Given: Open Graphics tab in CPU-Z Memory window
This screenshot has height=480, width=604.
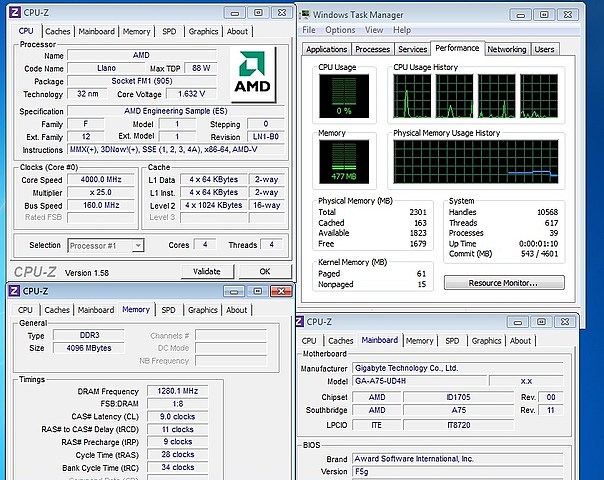Looking at the screenshot, I should click(203, 310).
